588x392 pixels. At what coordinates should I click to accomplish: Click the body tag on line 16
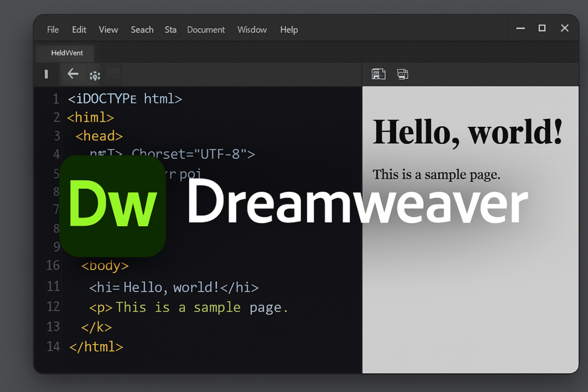pyautogui.click(x=105, y=266)
